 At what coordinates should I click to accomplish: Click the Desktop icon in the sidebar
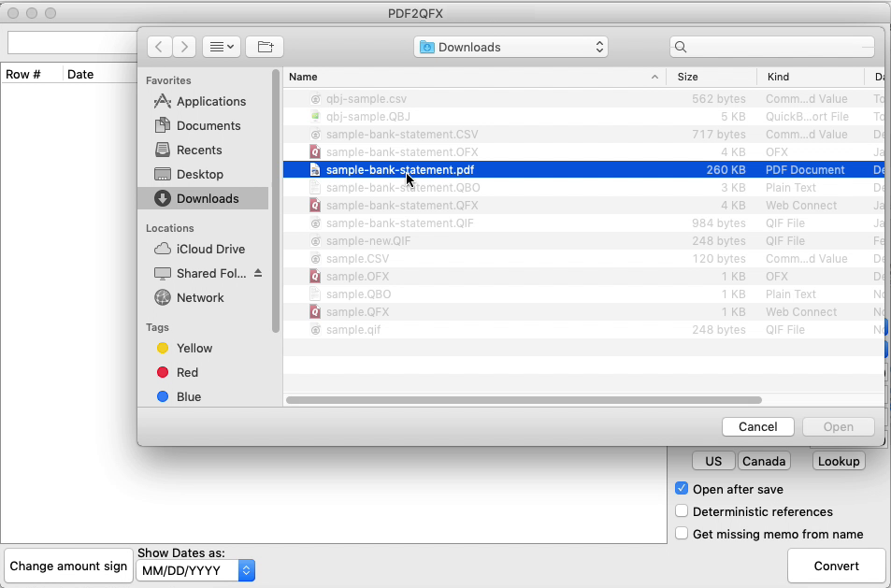[x=163, y=175]
